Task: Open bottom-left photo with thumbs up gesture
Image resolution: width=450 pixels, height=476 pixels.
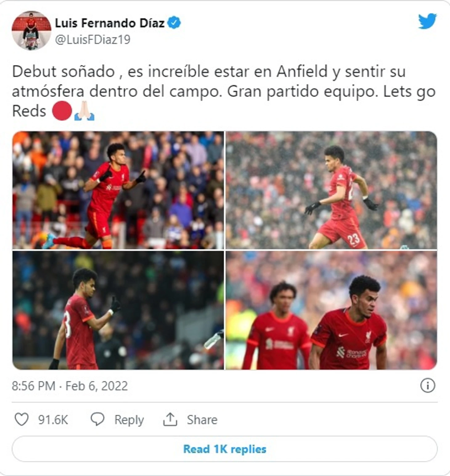Action: pyautogui.click(x=118, y=310)
